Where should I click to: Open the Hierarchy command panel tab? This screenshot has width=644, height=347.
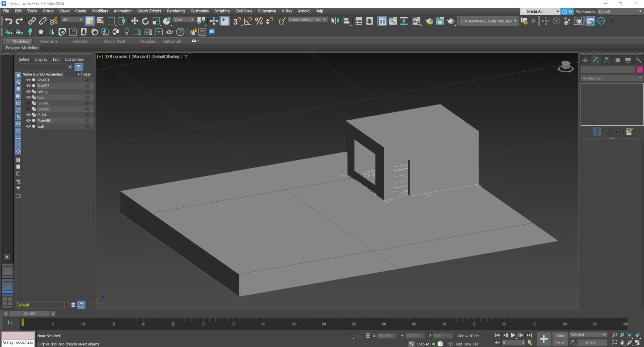606,60
